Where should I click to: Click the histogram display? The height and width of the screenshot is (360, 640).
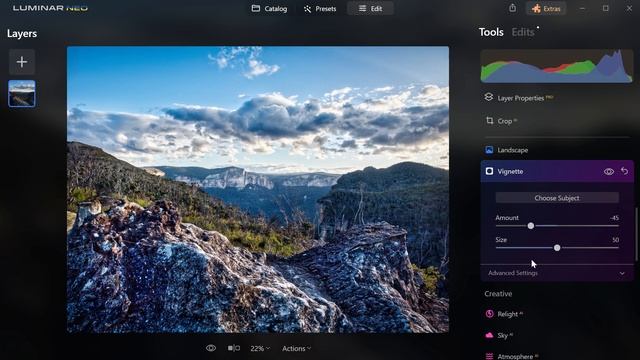(557, 66)
